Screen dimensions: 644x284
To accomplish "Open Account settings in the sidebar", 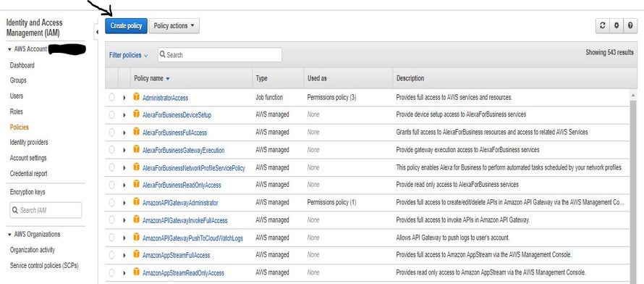I will [x=28, y=158].
